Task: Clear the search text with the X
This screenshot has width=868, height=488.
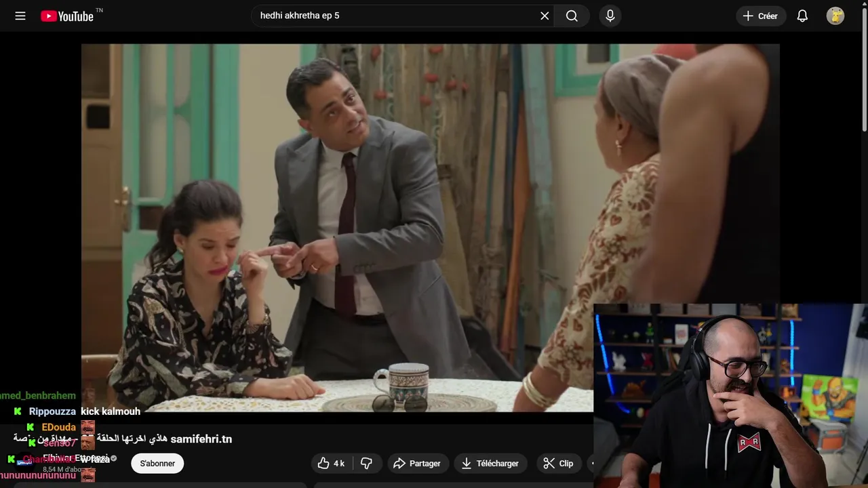Action: pyautogui.click(x=545, y=16)
